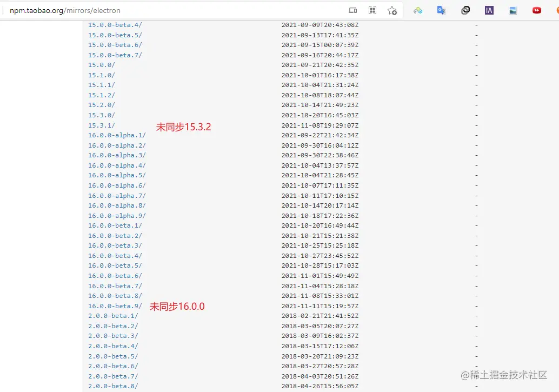Open the 2.0.0-beta.4/ directory
The image size is (559, 392).
(x=113, y=346)
